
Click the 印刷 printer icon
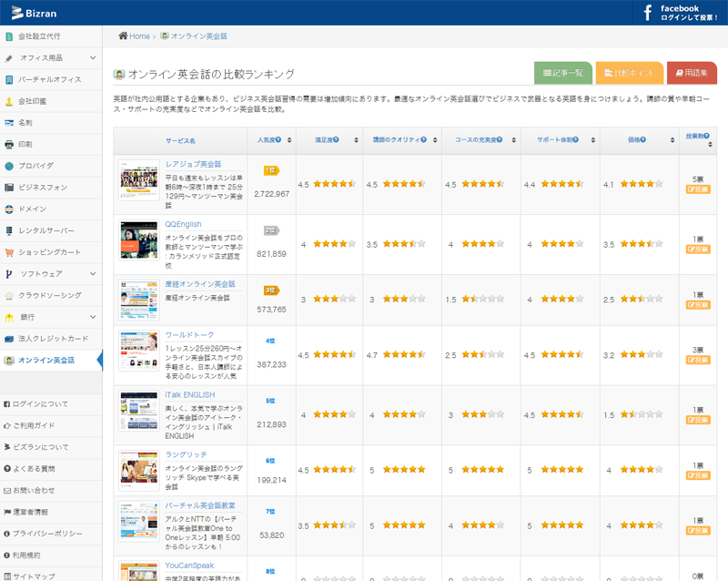pos(9,145)
